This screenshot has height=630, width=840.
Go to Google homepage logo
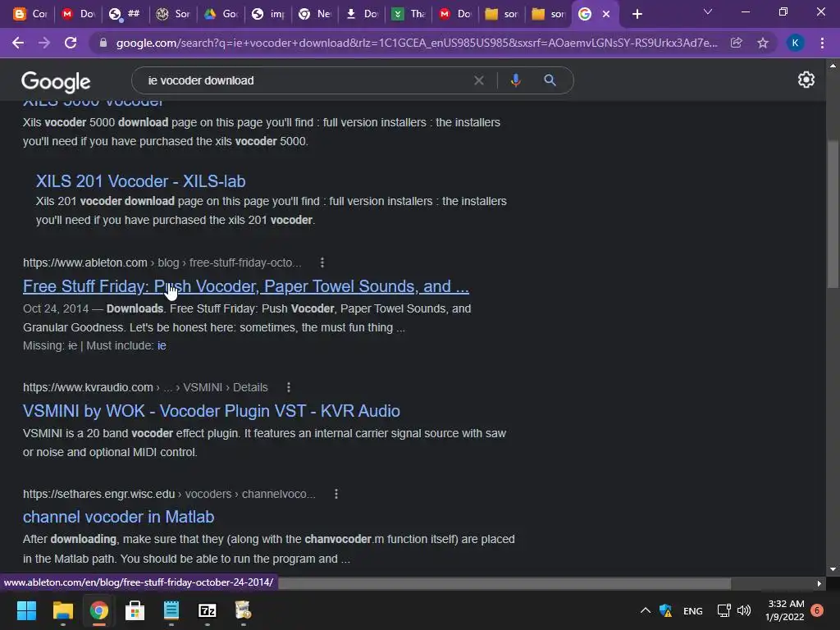[x=56, y=81]
